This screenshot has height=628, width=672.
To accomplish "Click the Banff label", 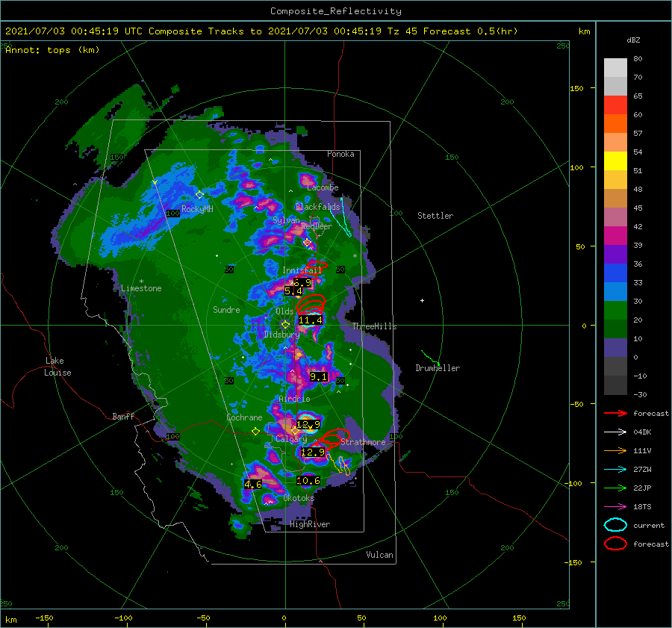I will (123, 416).
